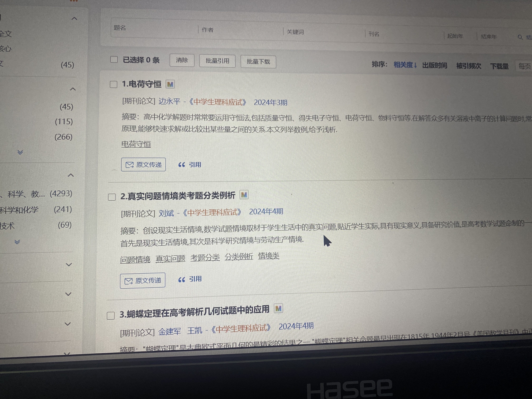The width and height of the screenshot is (532, 399).
Task: Click the M badge beside 电荷守恒 title
Action: (x=170, y=84)
